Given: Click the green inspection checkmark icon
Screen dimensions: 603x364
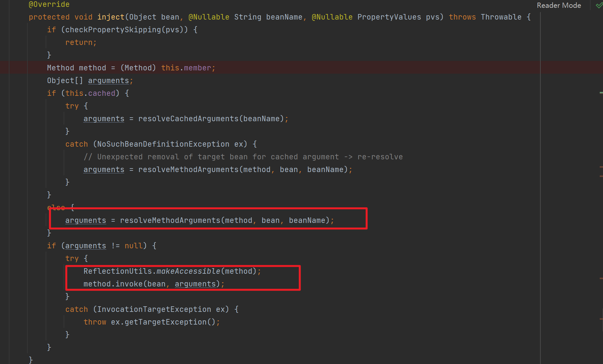Looking at the screenshot, I should tap(599, 5).
